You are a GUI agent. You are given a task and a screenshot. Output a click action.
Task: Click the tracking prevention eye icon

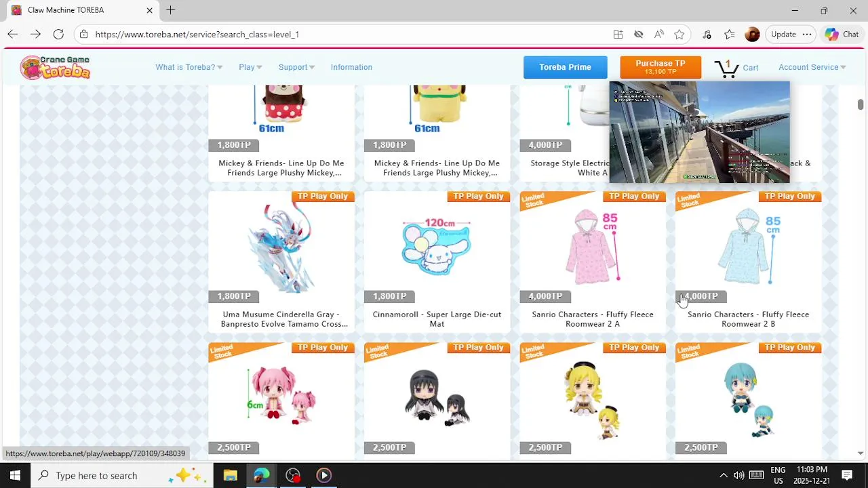click(x=638, y=34)
